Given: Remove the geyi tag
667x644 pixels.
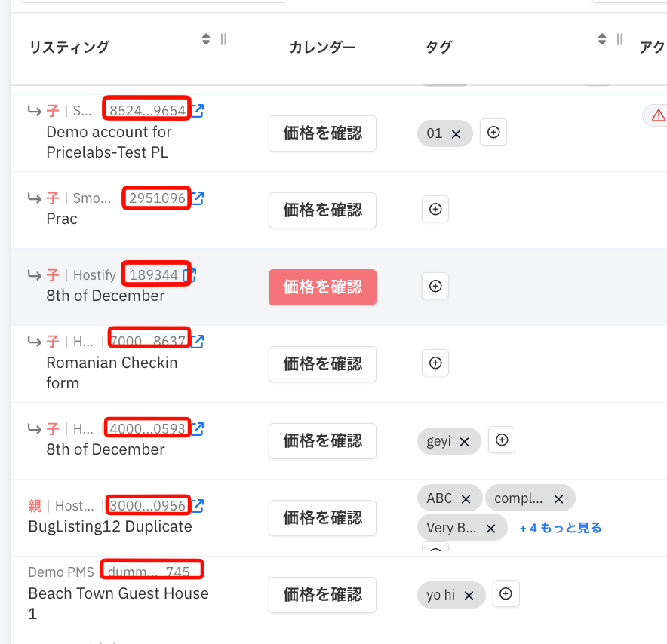Looking at the screenshot, I should click(x=465, y=442).
